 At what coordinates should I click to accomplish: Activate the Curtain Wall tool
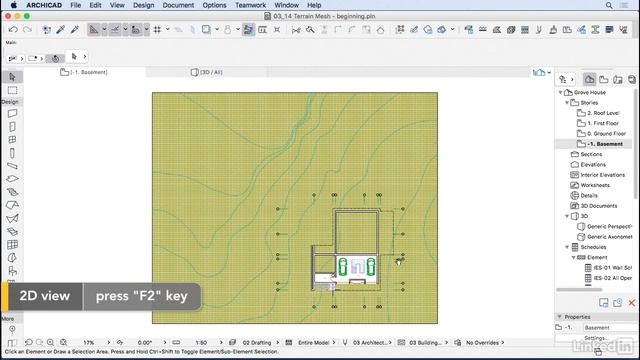[x=12, y=244]
